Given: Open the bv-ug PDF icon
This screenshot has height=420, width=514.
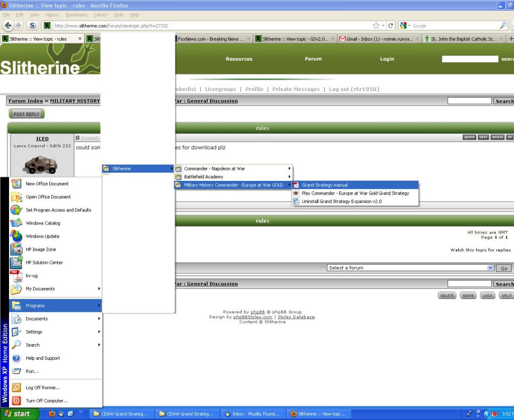Looking at the screenshot, I should [x=16, y=275].
